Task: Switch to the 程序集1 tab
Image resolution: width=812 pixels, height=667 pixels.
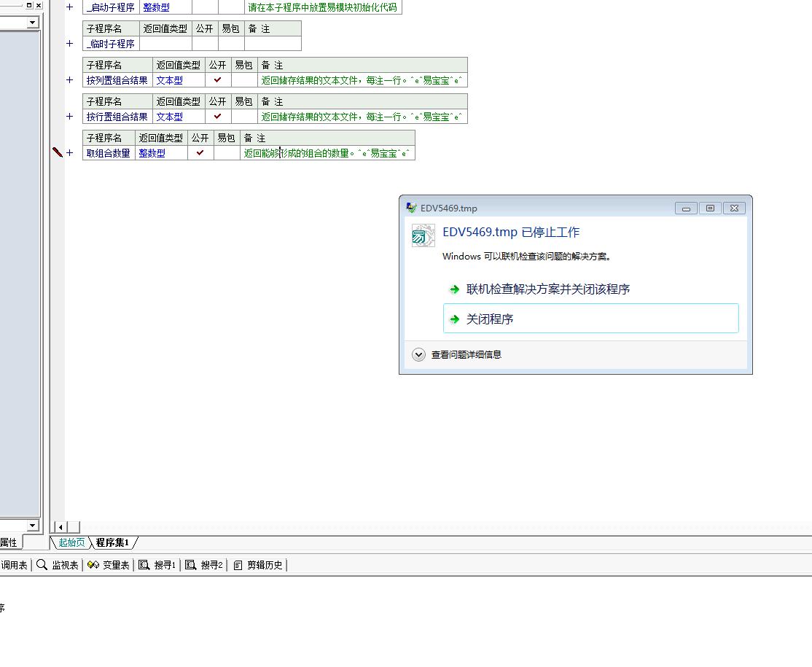Action: pyautogui.click(x=112, y=543)
